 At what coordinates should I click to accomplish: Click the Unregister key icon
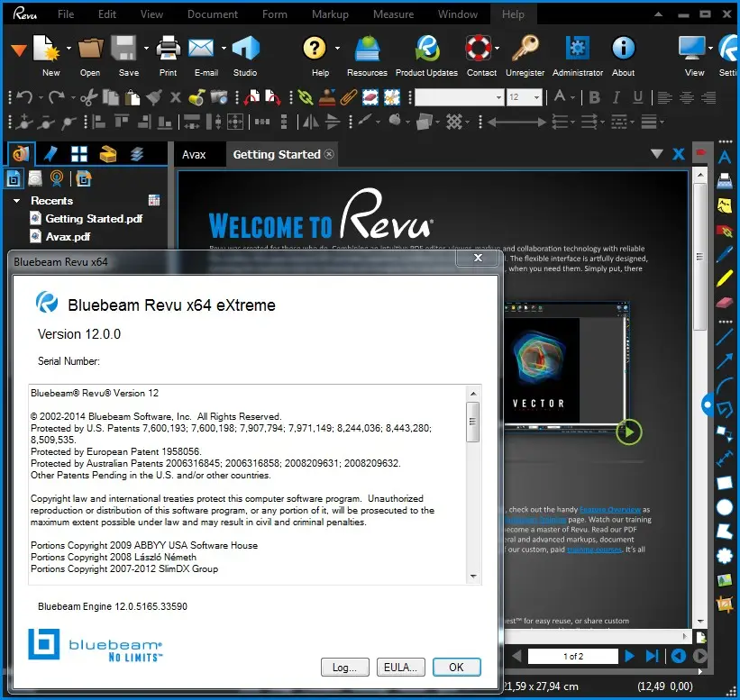pyautogui.click(x=525, y=48)
